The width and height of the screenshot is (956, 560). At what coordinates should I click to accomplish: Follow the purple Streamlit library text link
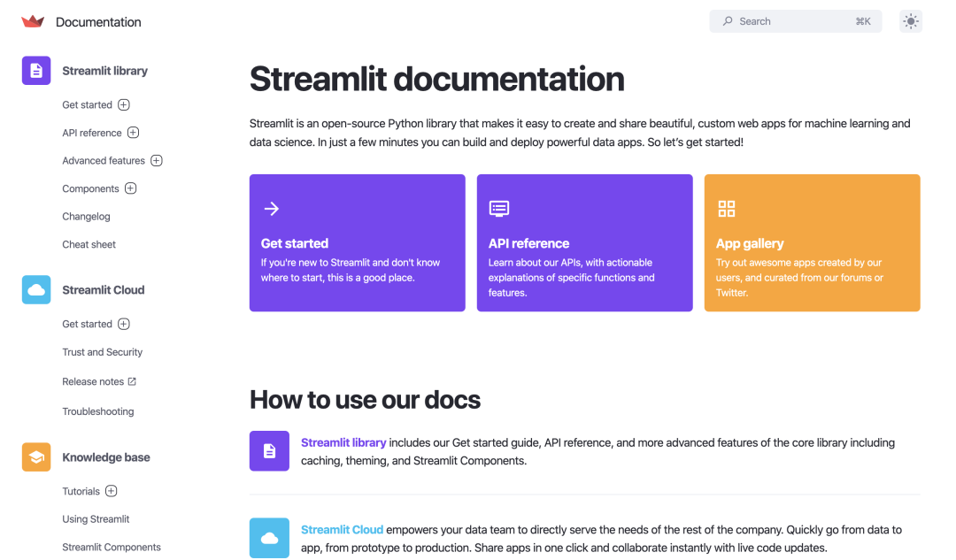[x=343, y=443]
